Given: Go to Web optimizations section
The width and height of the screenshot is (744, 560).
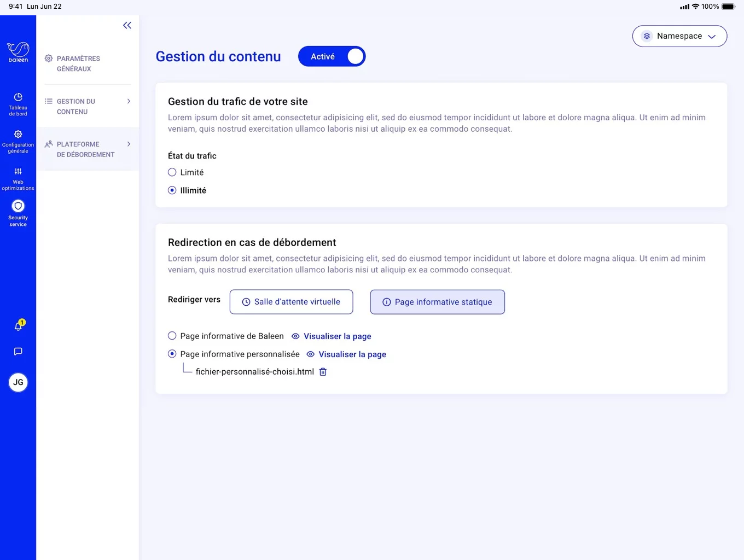Looking at the screenshot, I should click(x=18, y=178).
